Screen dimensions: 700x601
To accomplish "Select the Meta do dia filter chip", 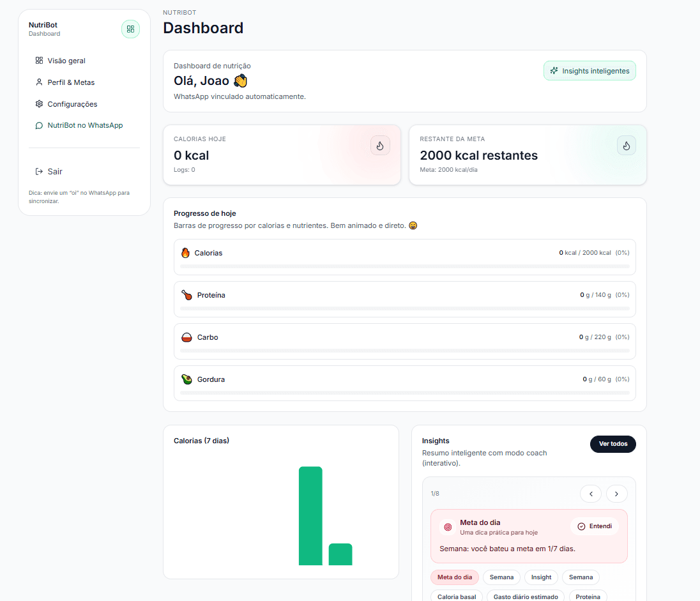I will pos(455,577).
